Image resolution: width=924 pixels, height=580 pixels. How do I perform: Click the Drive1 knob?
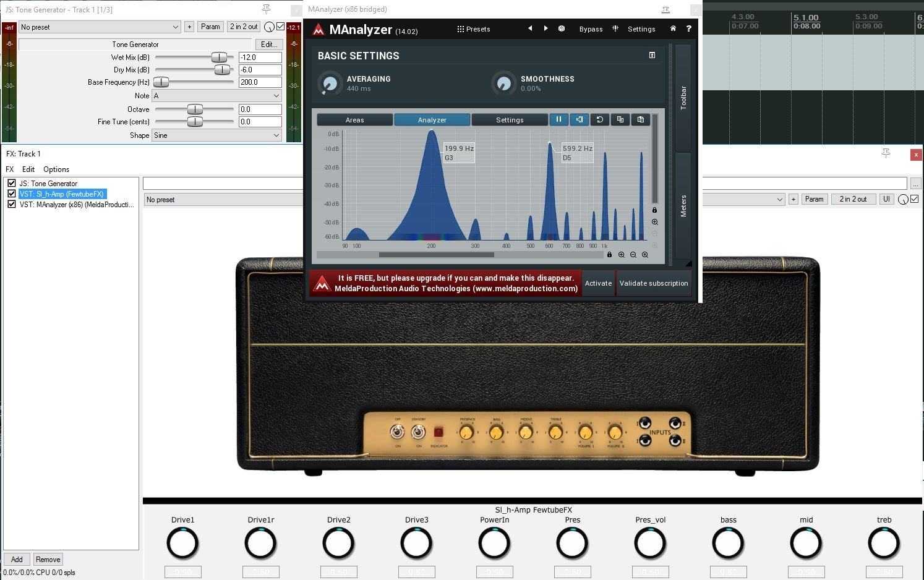182,543
